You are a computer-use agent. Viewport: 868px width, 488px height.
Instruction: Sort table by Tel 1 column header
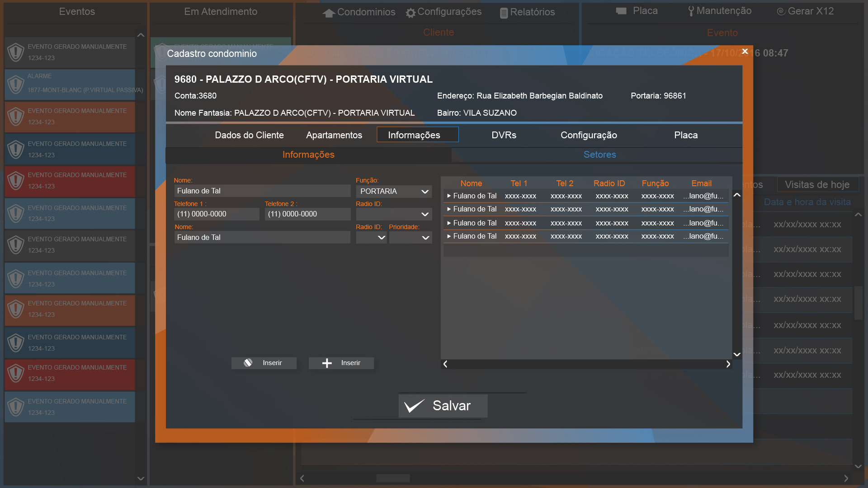519,183
